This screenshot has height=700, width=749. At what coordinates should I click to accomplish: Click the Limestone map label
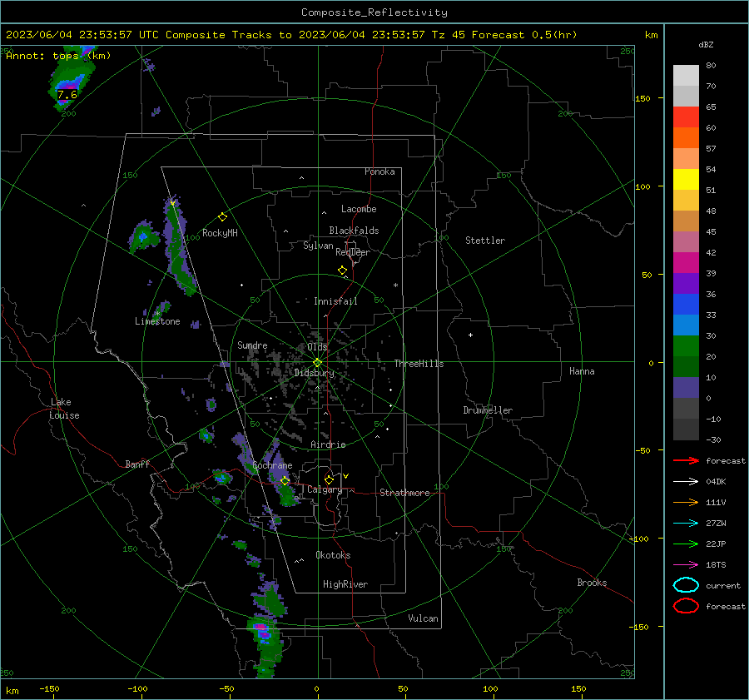(157, 321)
